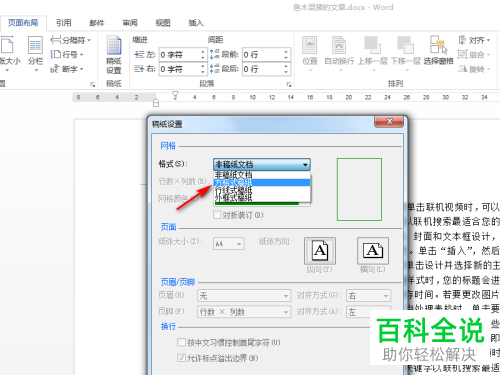
Task: Open the 分栏 columns menu
Action: click(x=35, y=53)
